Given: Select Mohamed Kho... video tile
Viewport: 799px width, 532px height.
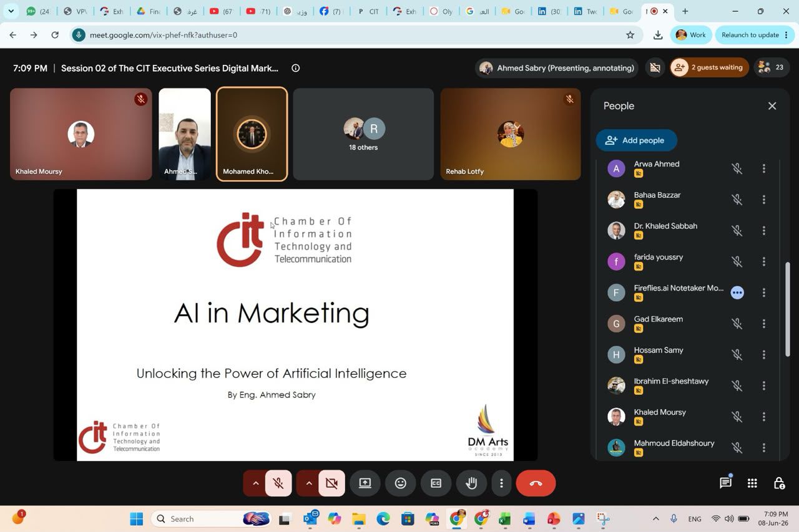Looking at the screenshot, I should pos(252,134).
